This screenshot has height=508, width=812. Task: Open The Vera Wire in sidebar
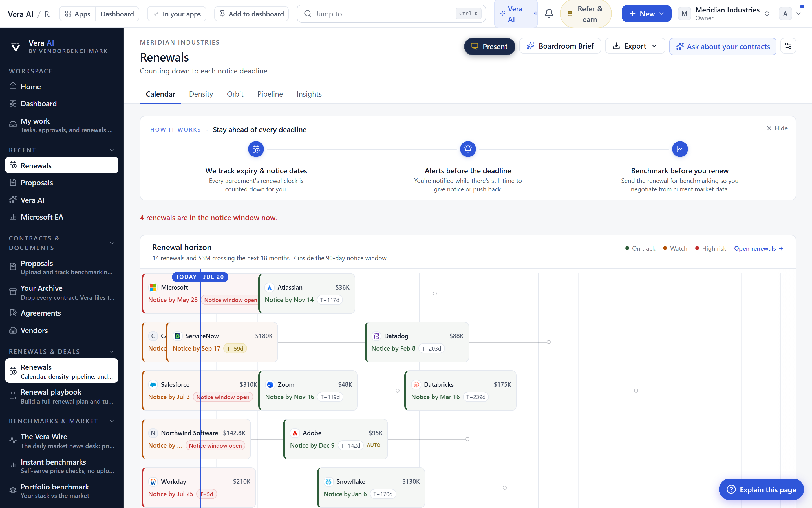pos(62,441)
